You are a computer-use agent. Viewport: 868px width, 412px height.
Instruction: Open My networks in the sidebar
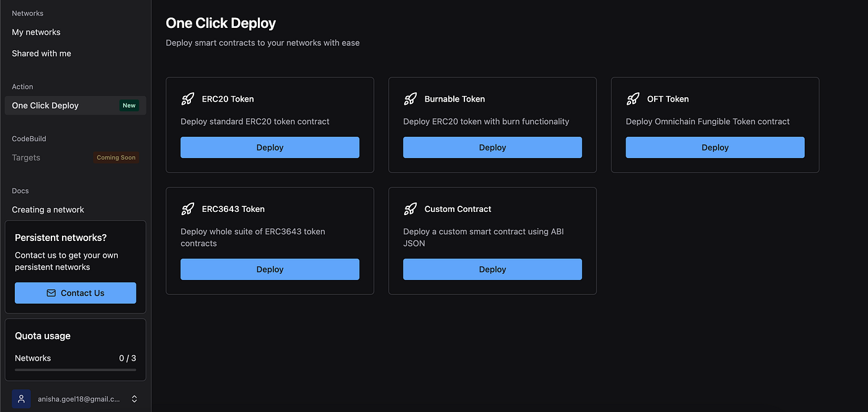point(36,32)
